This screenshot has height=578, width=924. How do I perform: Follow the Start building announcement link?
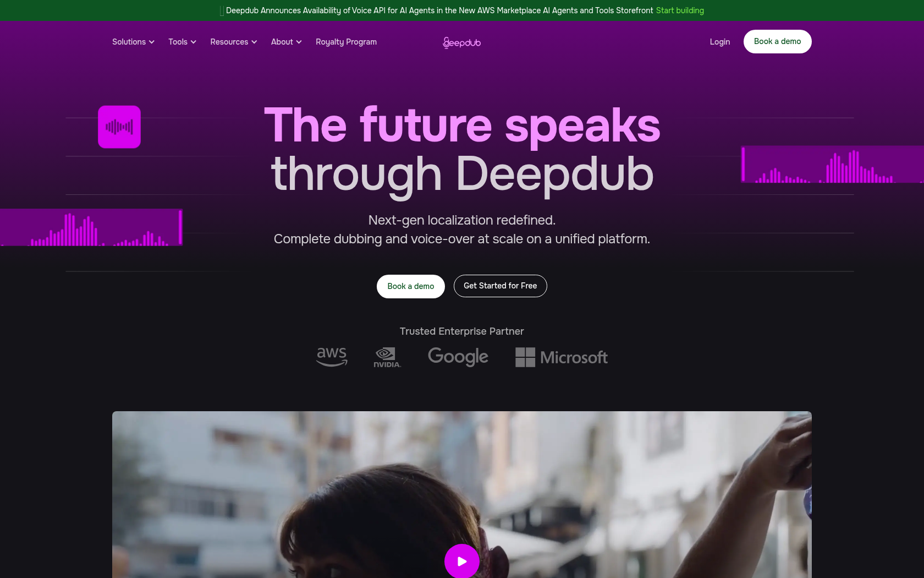pyautogui.click(x=680, y=10)
